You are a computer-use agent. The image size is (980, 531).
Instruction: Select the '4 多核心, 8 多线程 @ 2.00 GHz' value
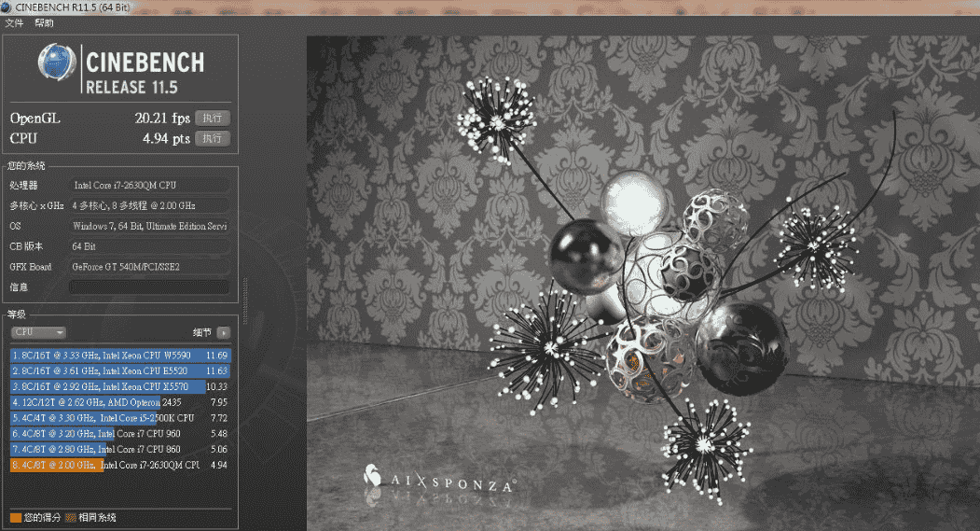(149, 205)
